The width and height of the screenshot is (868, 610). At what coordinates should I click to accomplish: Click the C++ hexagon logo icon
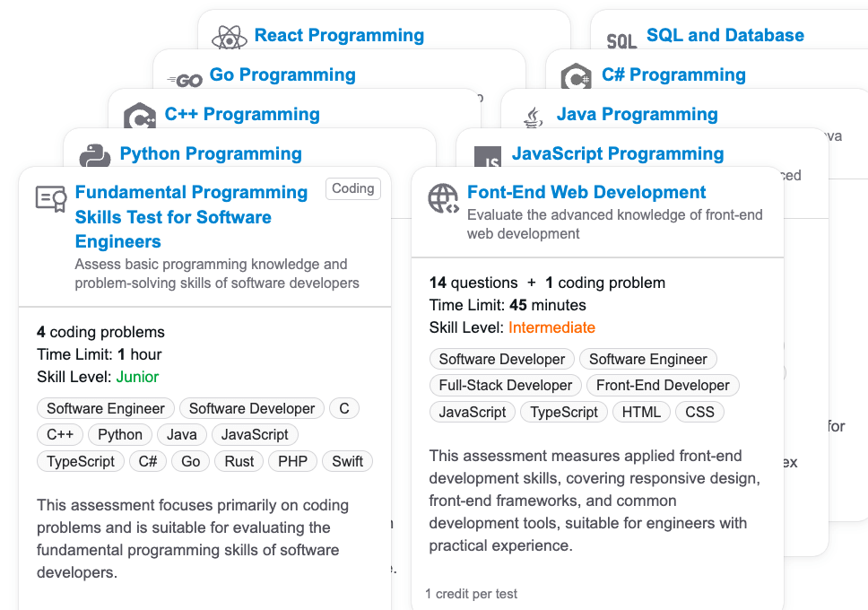click(140, 117)
